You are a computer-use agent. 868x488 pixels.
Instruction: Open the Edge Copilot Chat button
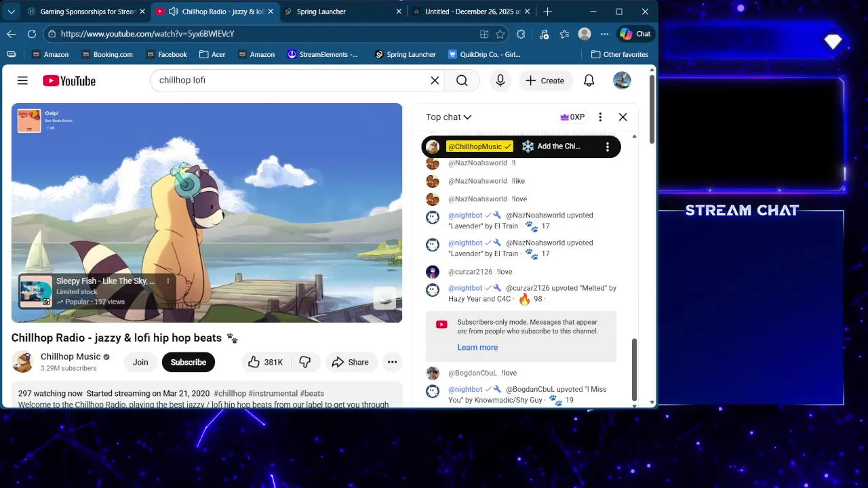click(635, 34)
